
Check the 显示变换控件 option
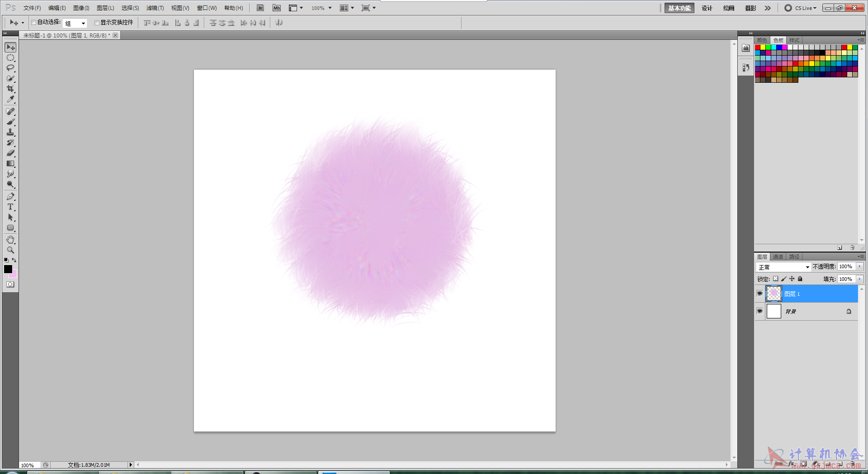tap(97, 23)
